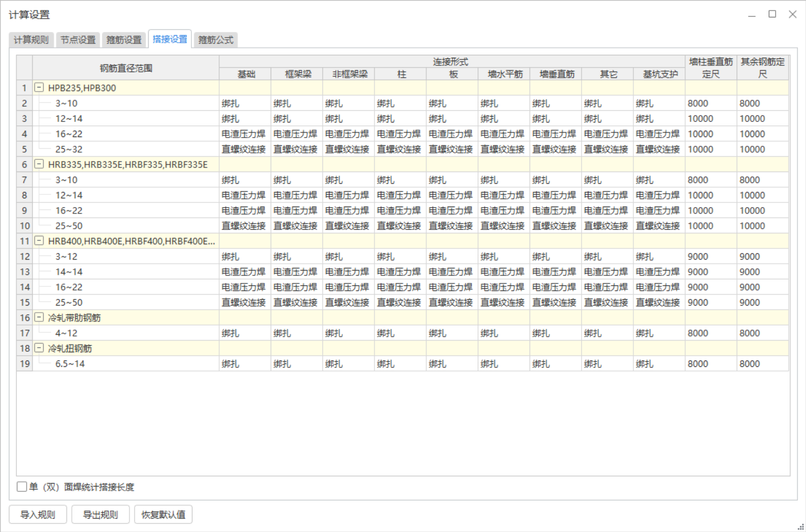This screenshot has width=806, height=532.
Task: Click the 连接形式 header
Action: point(452,61)
